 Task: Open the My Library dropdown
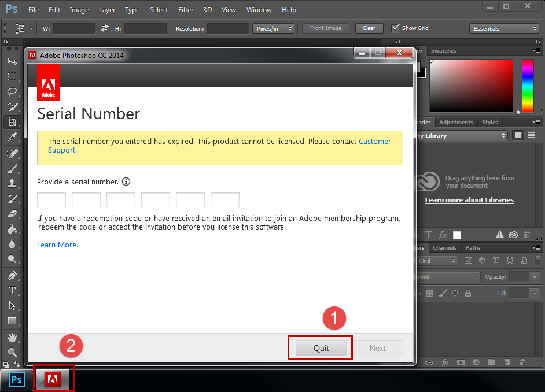(x=462, y=135)
